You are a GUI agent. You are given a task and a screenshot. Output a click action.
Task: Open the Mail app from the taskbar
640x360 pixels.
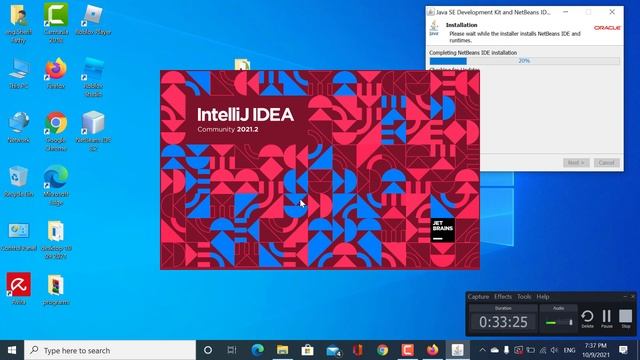tap(333, 350)
